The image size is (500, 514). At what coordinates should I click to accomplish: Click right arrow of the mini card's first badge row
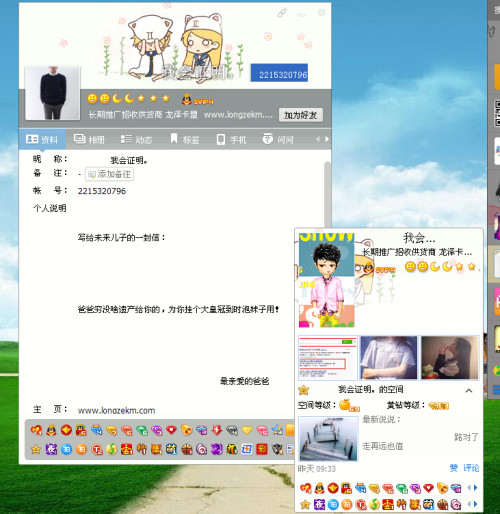point(476,488)
